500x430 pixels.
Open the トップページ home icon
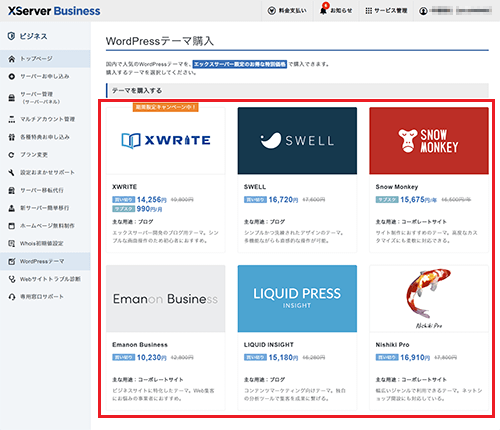[x=12, y=59]
